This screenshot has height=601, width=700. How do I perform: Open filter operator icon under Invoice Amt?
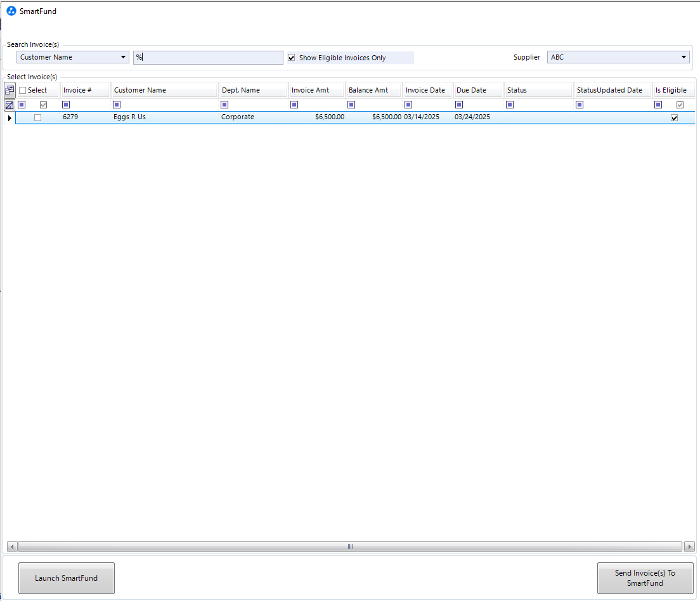[294, 105]
